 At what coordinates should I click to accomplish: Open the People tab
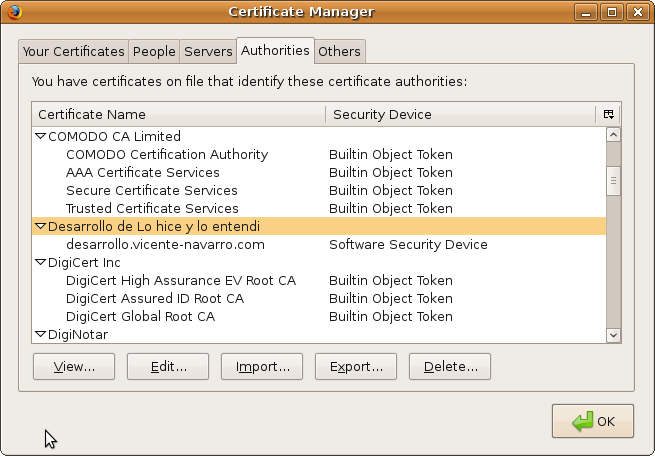(154, 52)
